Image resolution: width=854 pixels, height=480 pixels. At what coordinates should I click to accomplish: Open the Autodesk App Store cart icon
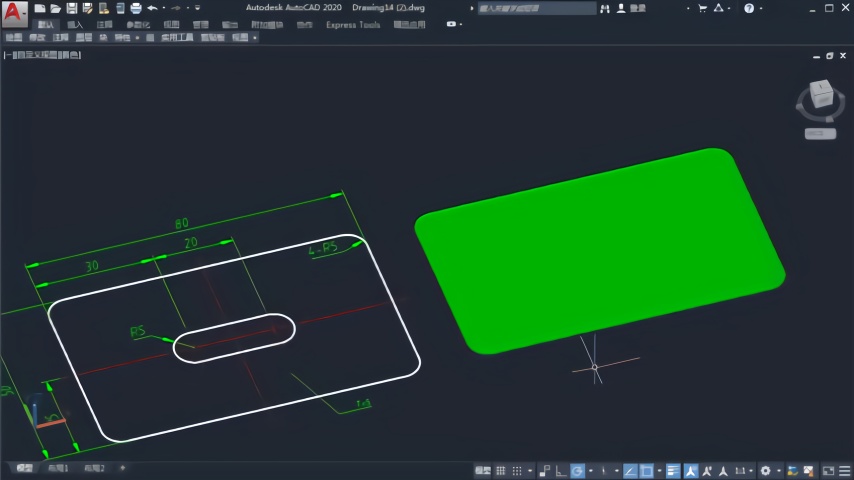[x=703, y=8]
